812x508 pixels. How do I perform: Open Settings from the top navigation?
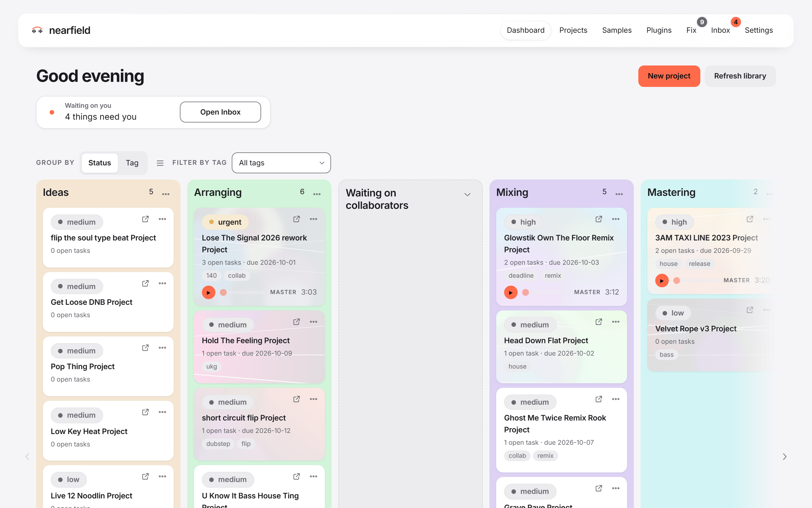click(759, 30)
